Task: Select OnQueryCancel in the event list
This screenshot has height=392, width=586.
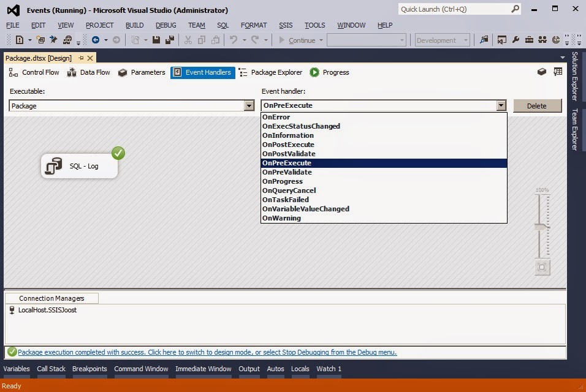Action: click(384, 190)
